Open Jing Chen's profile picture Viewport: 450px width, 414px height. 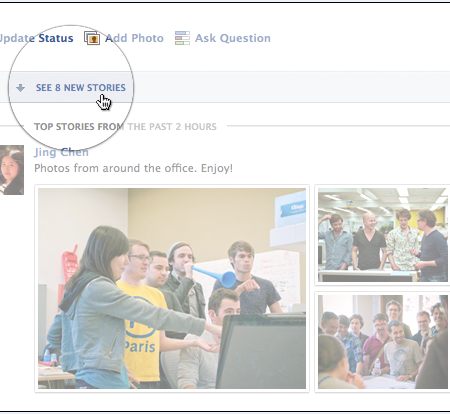12,170
